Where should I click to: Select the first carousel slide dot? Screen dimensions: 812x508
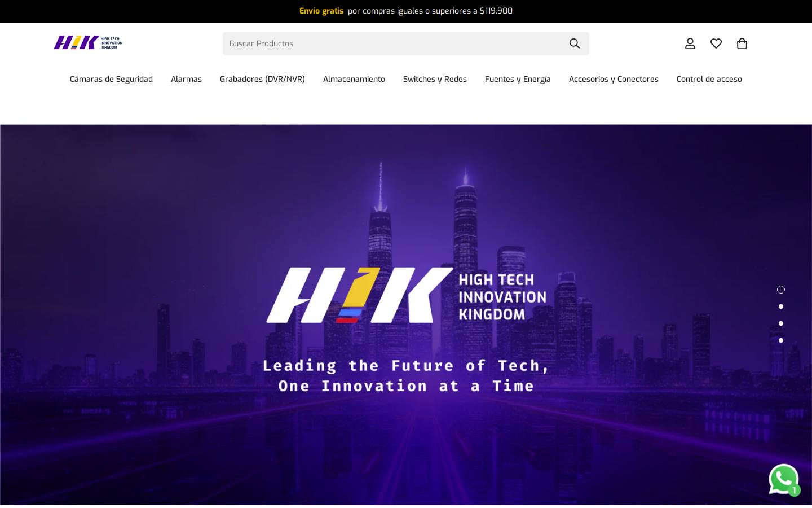click(x=781, y=290)
